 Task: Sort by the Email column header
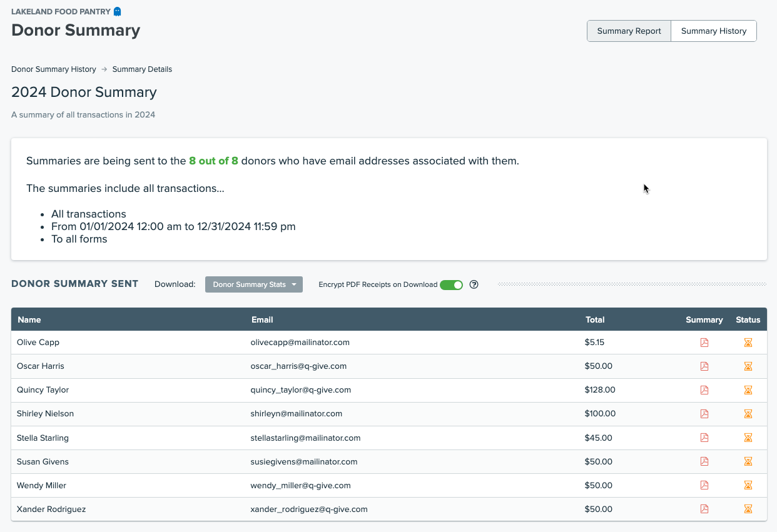tap(262, 319)
